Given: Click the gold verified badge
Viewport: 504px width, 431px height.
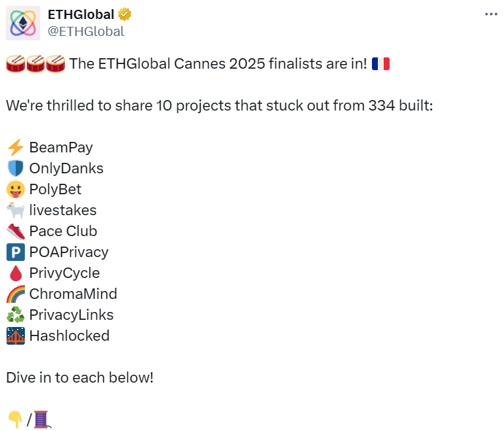Looking at the screenshot, I should 124,14.
